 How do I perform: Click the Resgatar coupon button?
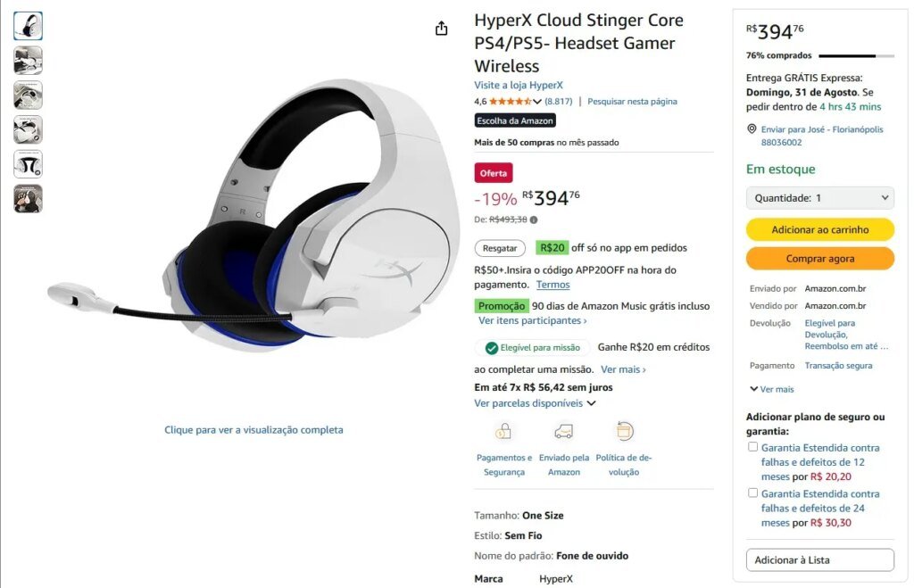500,248
